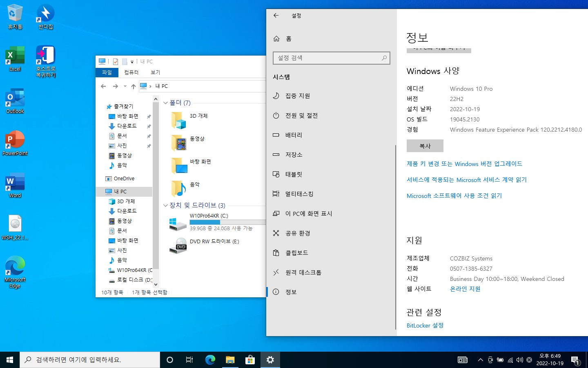
Task: Open the DVD RW 드라이브 (E:)
Action: (x=204, y=245)
